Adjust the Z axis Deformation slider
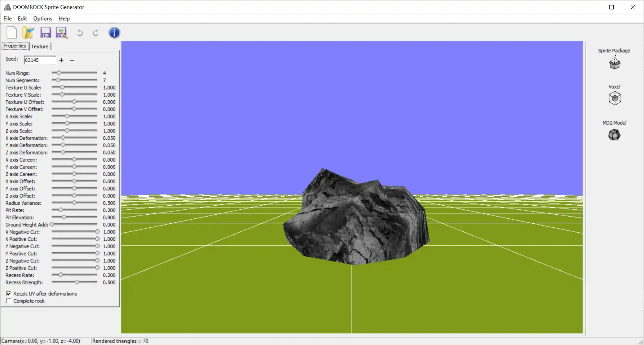The width and height of the screenshot is (644, 345). coord(74,152)
